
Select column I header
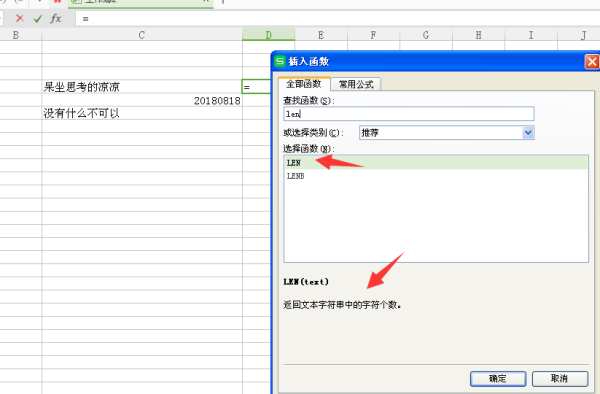[x=531, y=35]
